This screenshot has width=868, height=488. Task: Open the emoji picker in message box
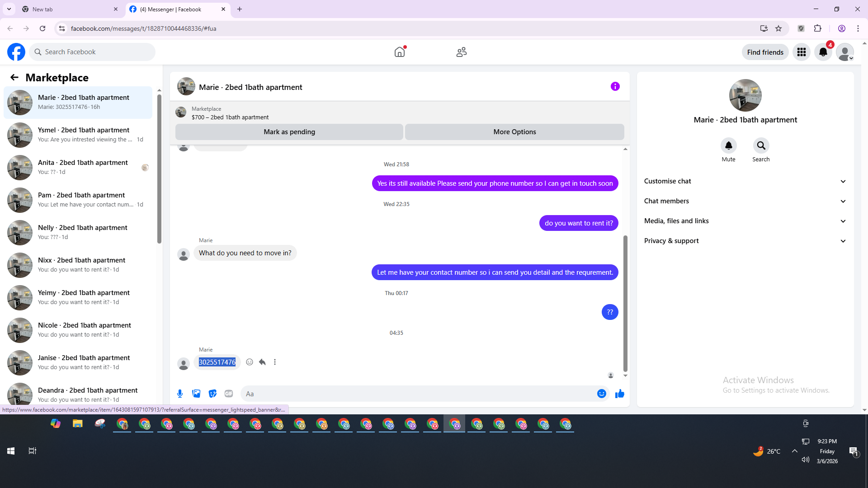601,394
